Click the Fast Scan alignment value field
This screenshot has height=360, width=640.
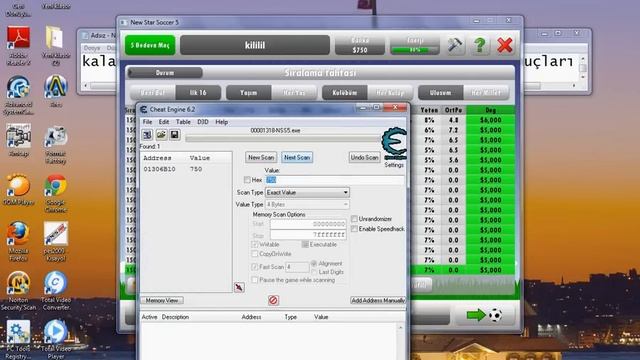pos(297,267)
